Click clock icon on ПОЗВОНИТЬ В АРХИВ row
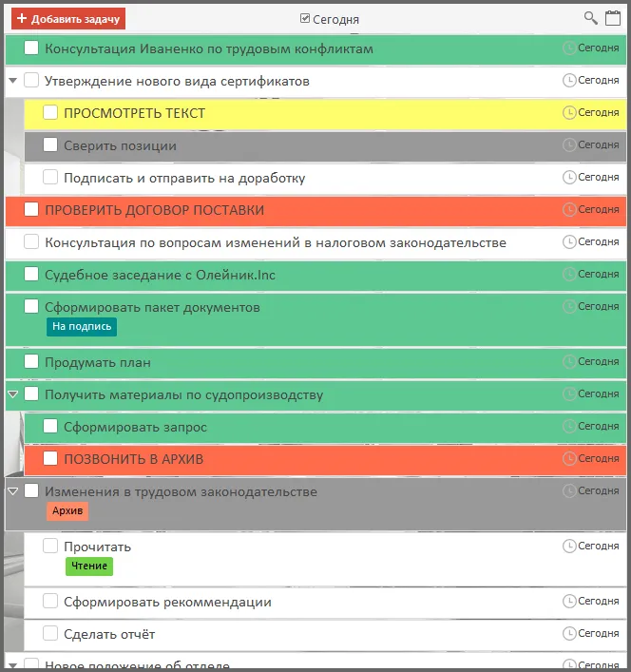 569,458
